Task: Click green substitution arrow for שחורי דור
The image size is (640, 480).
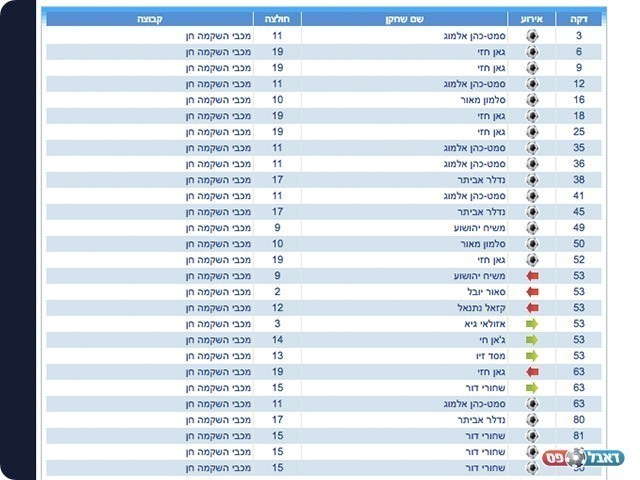Action: [x=532, y=387]
